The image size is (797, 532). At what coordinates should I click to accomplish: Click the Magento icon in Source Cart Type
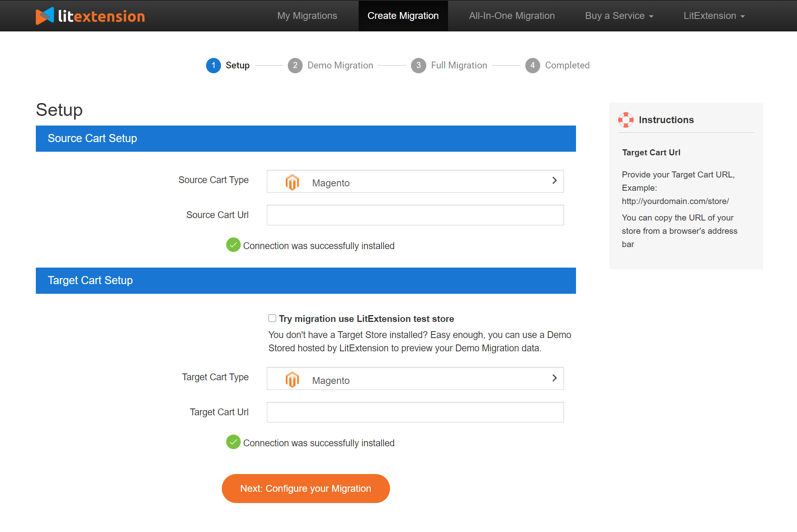[292, 182]
